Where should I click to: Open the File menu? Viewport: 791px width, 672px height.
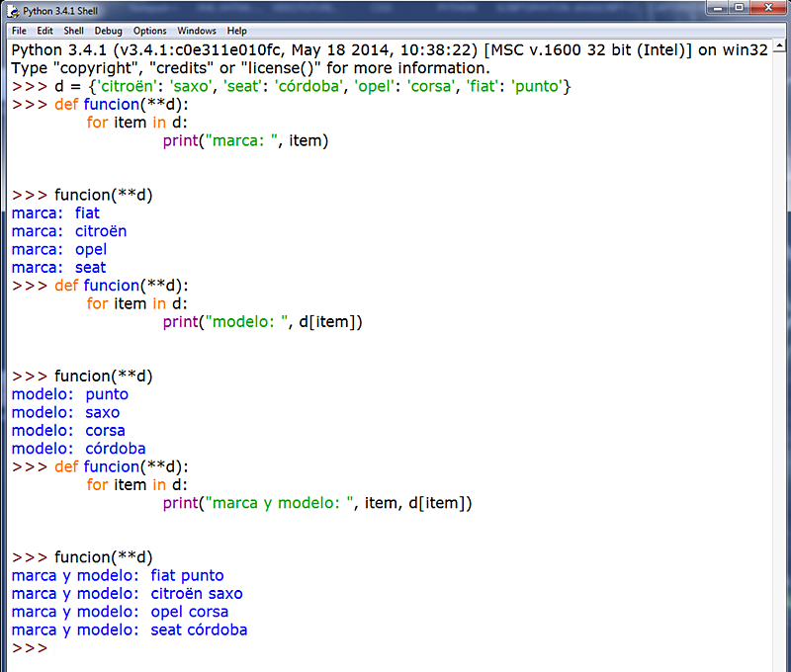(19, 31)
